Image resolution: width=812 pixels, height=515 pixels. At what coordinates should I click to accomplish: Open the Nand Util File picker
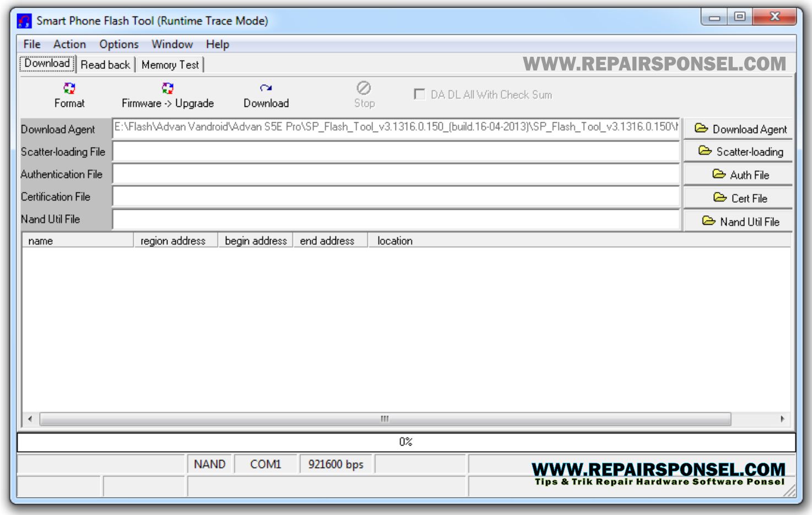(x=739, y=221)
